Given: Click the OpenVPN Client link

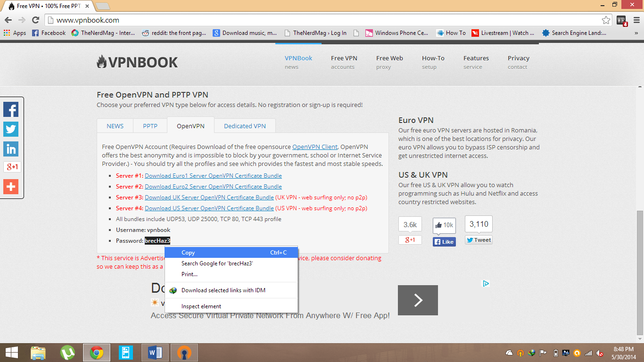Looking at the screenshot, I should pos(314,147).
